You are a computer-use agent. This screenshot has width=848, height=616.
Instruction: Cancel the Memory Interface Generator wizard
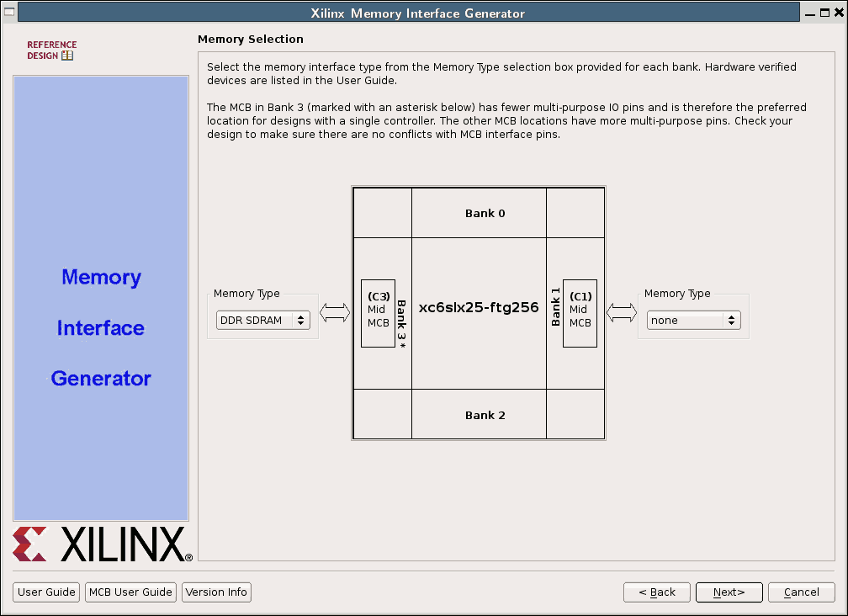[801, 592]
